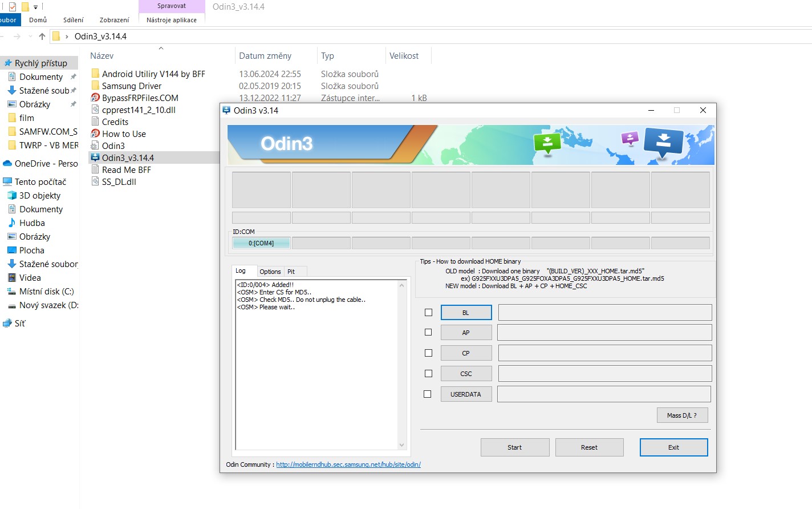Click the log scrollbar down arrow
Image resolution: width=812 pixels, height=509 pixels.
[x=401, y=445]
